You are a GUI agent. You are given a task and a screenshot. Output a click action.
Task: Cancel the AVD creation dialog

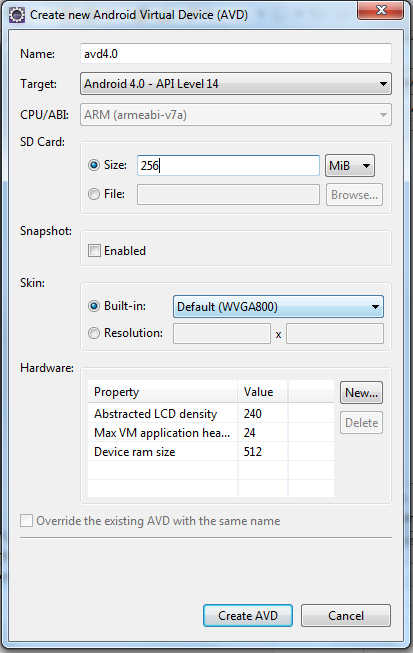click(x=346, y=616)
